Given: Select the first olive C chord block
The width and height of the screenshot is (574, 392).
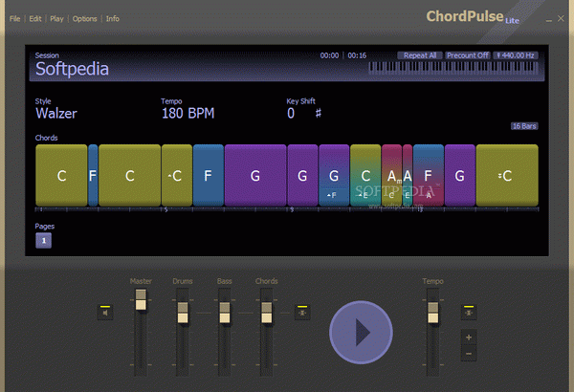Looking at the screenshot, I should click(61, 175).
